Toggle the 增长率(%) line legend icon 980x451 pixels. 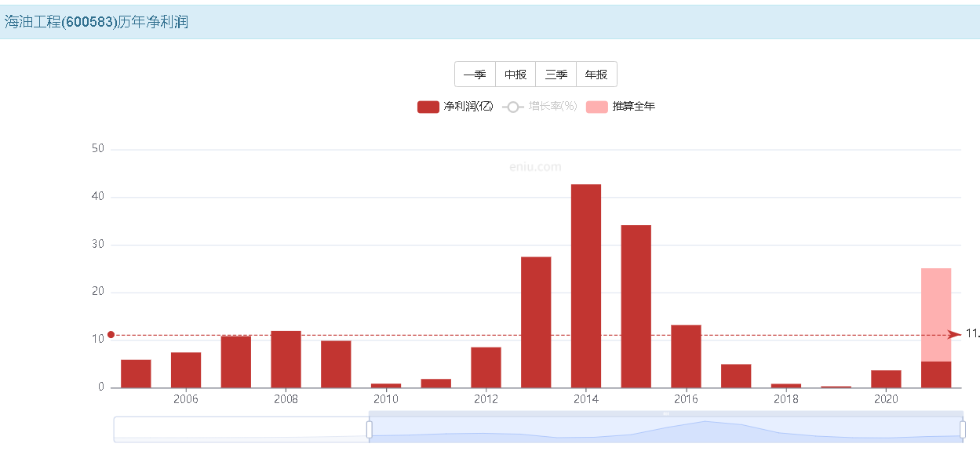(513, 107)
